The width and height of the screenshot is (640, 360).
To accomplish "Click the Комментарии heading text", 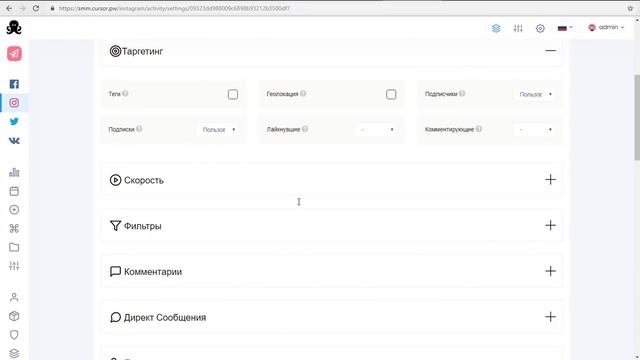I will tap(153, 272).
